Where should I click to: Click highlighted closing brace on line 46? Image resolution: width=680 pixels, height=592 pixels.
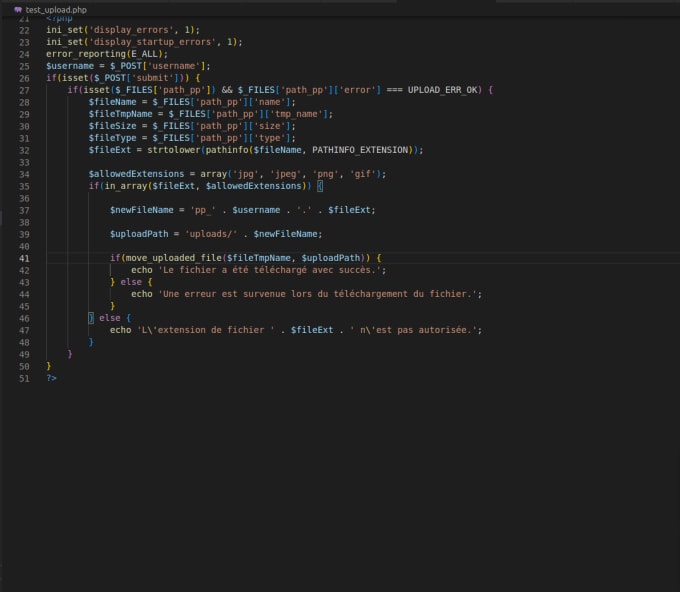coord(91,318)
